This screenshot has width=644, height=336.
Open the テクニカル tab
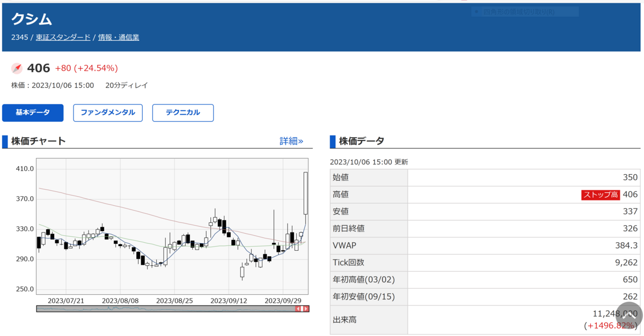click(x=183, y=113)
